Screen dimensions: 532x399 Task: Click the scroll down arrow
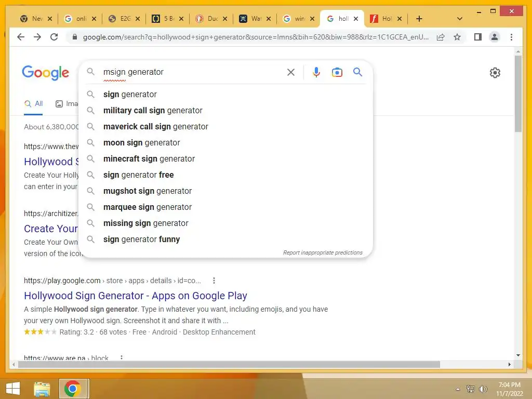click(x=518, y=355)
